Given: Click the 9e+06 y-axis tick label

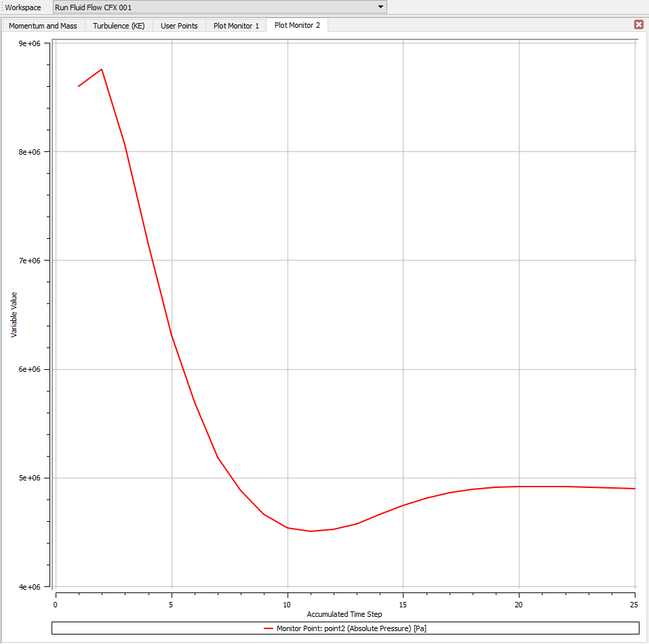Looking at the screenshot, I should click(31, 43).
